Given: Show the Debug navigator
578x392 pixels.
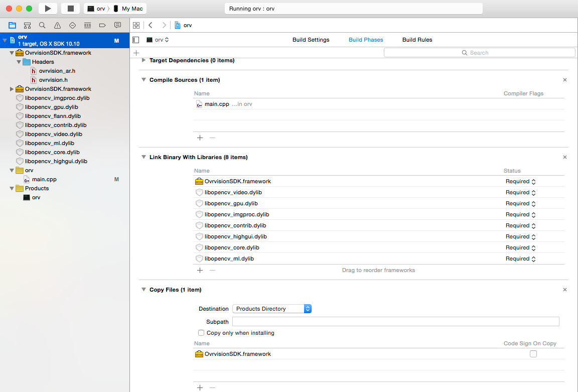Looking at the screenshot, I should (x=87, y=25).
